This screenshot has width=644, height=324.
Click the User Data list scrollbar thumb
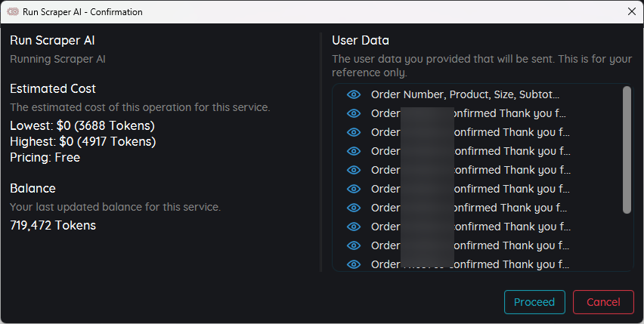point(627,150)
